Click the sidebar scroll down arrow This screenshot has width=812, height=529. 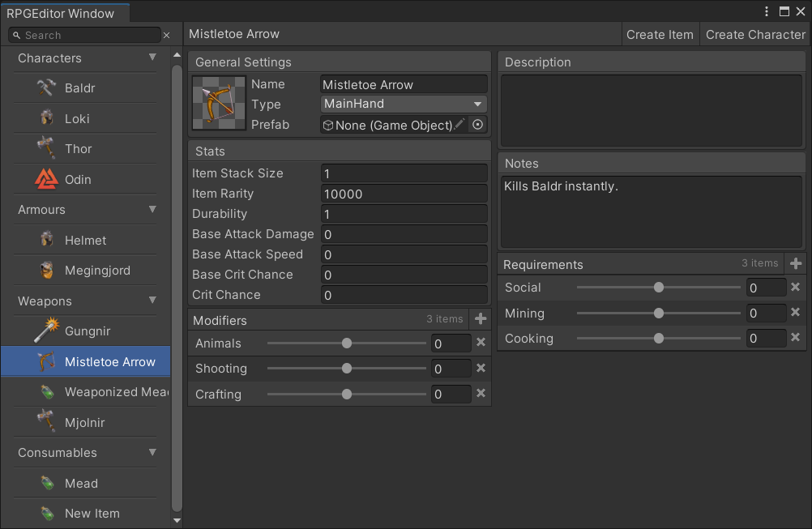[x=177, y=520]
